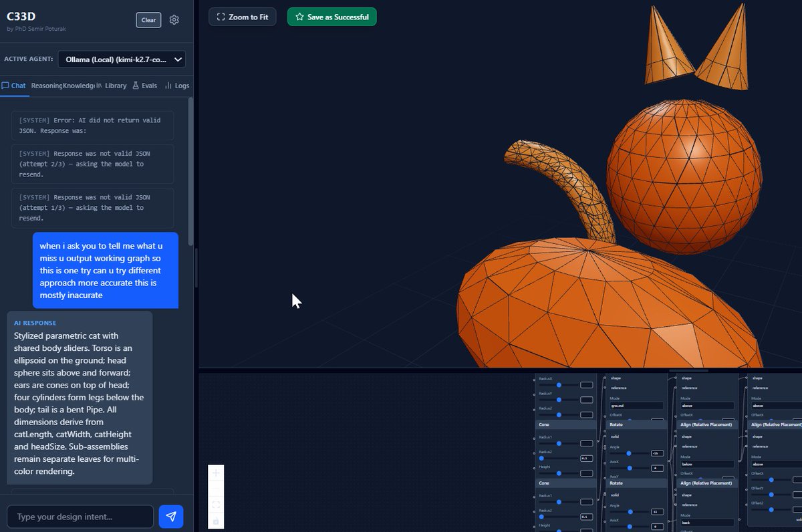Click the 'AI did not return valid JSON' message
Screen dimensions: 802x532
point(93,126)
